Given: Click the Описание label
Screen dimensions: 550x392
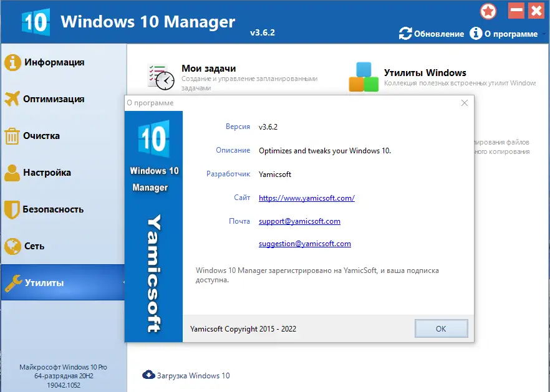Looking at the screenshot, I should (233, 150).
